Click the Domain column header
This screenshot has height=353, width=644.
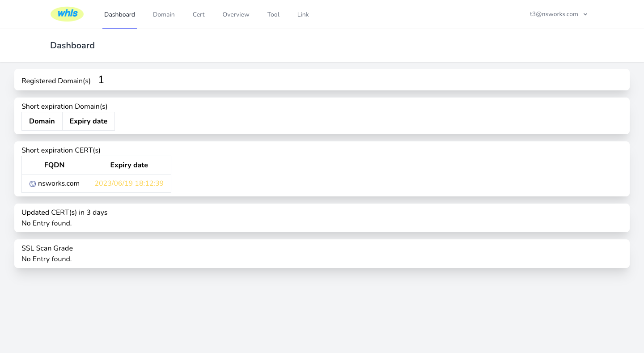coord(42,121)
